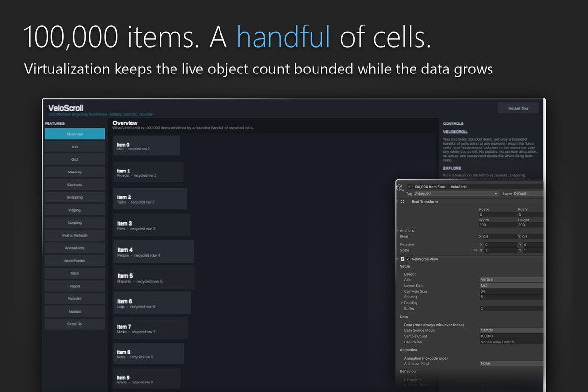Open the Reorder feature
The image size is (588, 392).
[x=74, y=299]
